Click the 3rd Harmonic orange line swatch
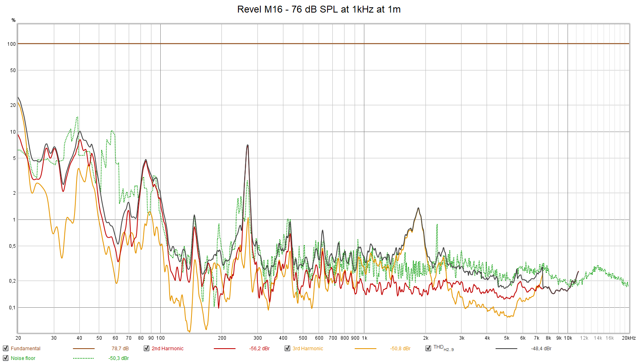 pyautogui.click(x=365, y=349)
